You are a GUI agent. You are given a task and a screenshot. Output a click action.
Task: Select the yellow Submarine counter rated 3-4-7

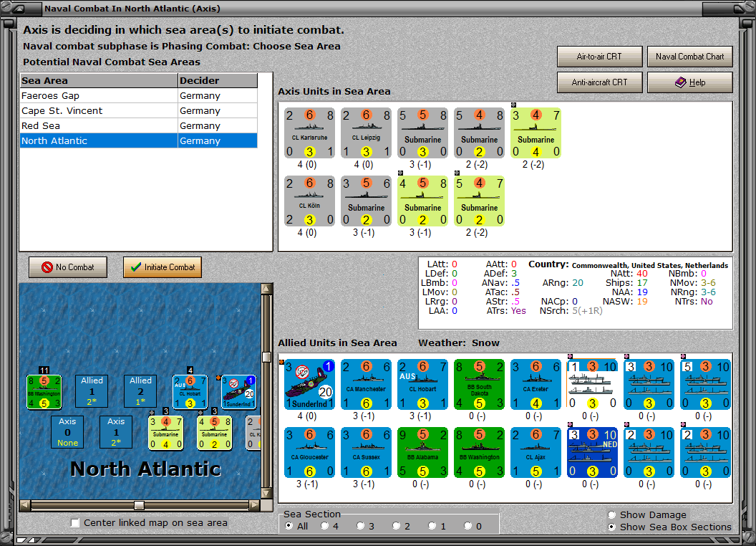pos(535,133)
